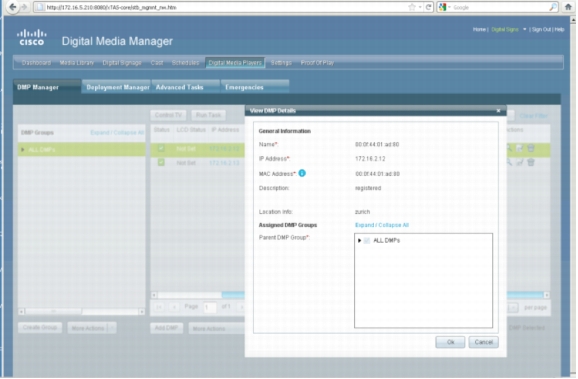Screen dimensions: 578x379
Task: Click the Add DMP button
Action: pyautogui.click(x=166, y=328)
